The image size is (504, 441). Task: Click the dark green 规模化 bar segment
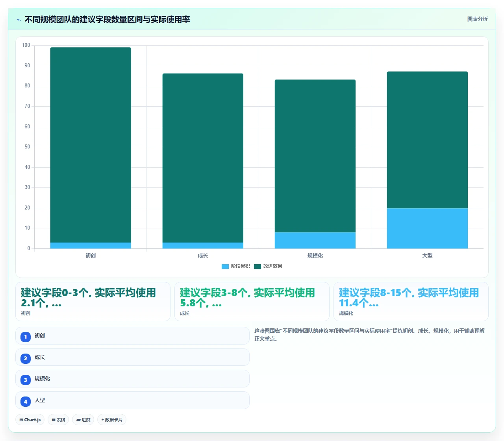tap(315, 156)
